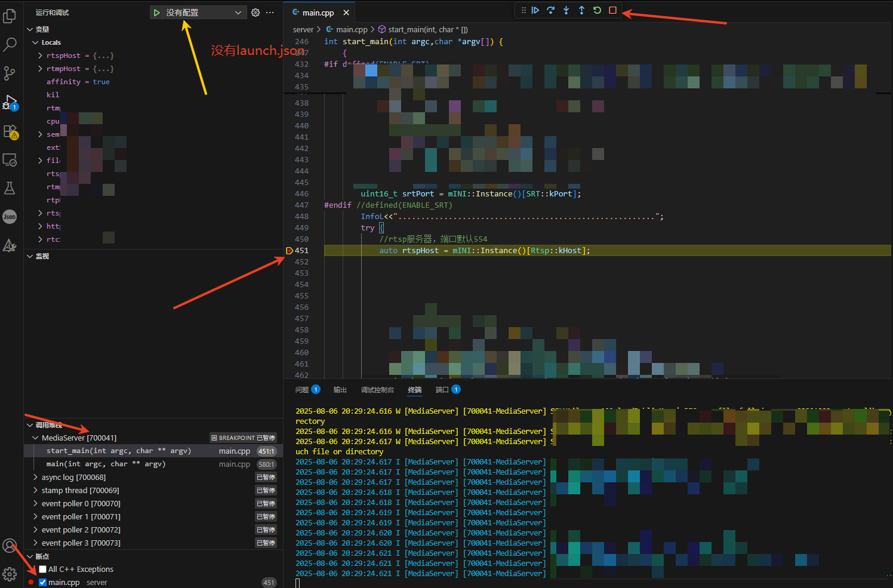Viewport: 893px width, 588px height.
Task: Select the main(int argc, char ** argv) frame
Action: pos(153,464)
